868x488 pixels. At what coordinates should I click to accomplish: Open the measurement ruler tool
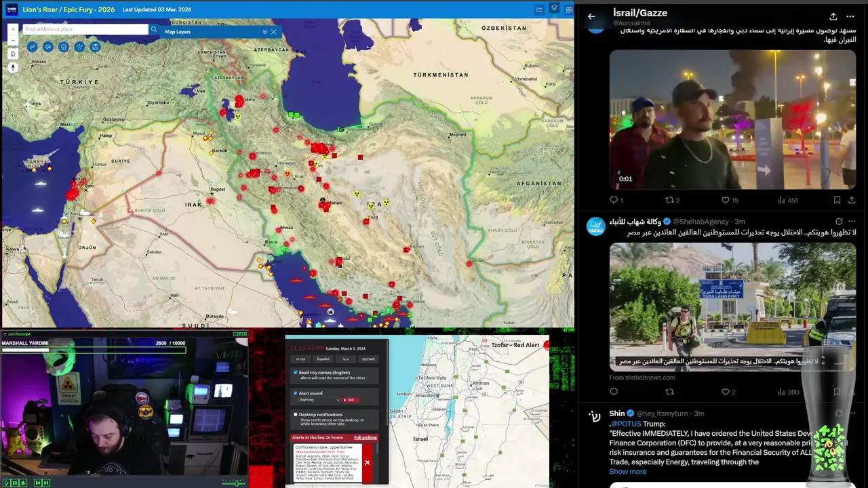point(33,47)
